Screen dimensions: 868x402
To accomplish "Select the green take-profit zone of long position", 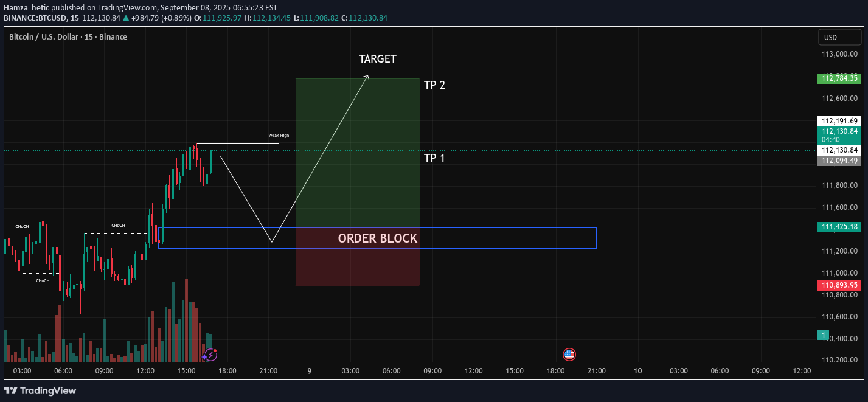I will click(x=358, y=153).
